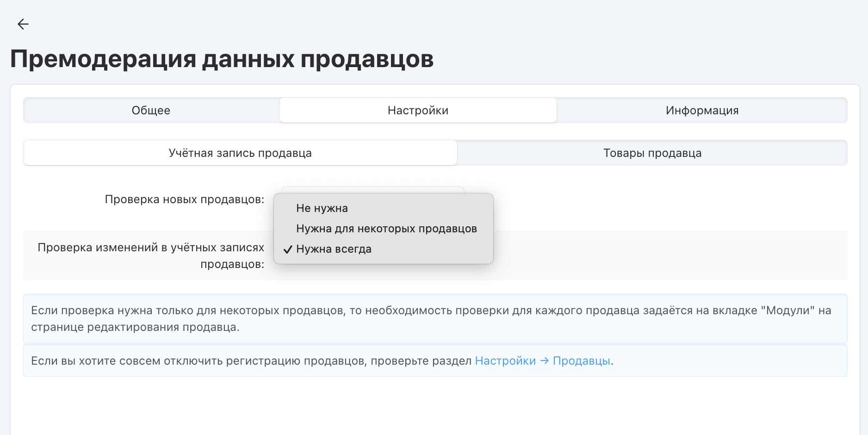Choose "Не нужна" from the dropdown list
The image size is (868, 435).
click(x=322, y=208)
